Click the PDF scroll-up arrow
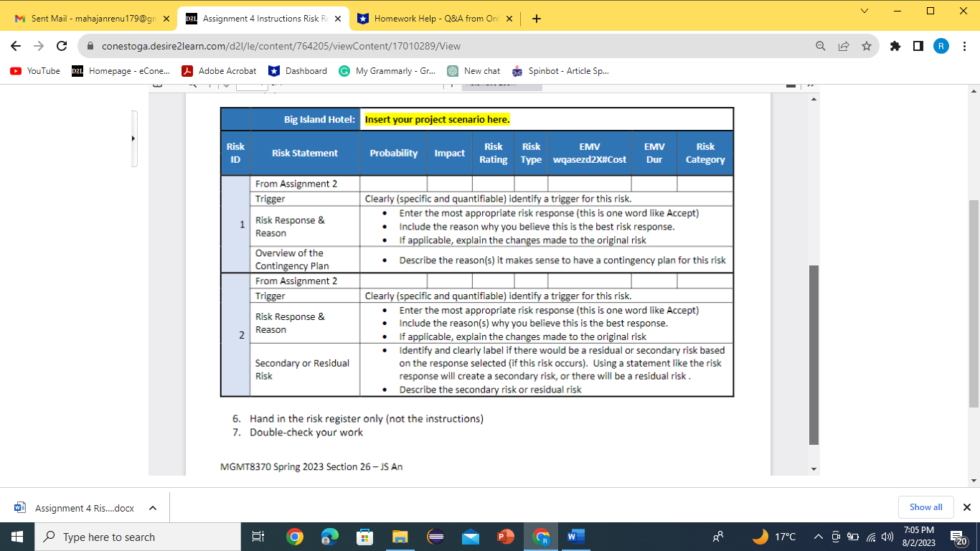980x551 pixels. [814, 98]
